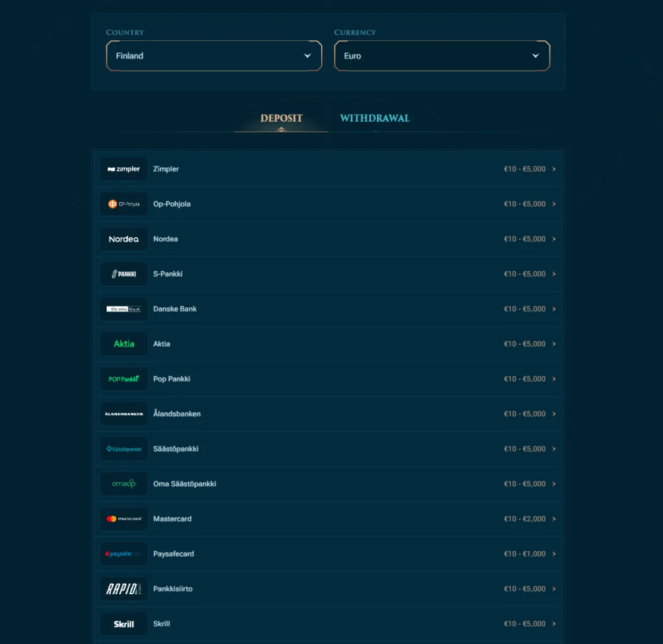Click the Aktia green logo
Image resolution: width=663 pixels, height=644 pixels.
124,344
